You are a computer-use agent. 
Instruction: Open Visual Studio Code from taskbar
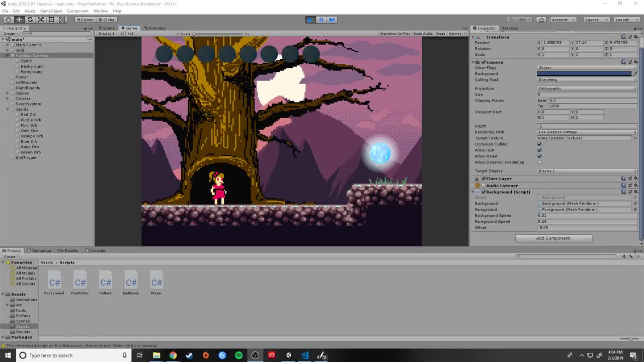(305, 355)
